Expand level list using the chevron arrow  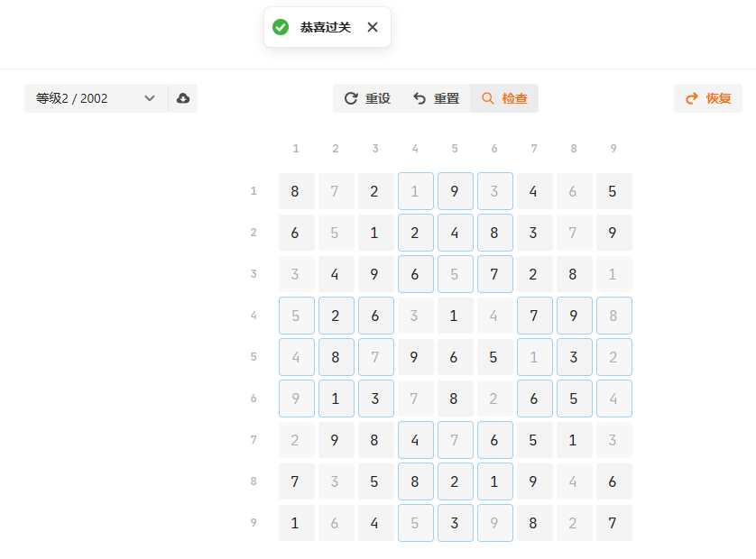coord(150,98)
